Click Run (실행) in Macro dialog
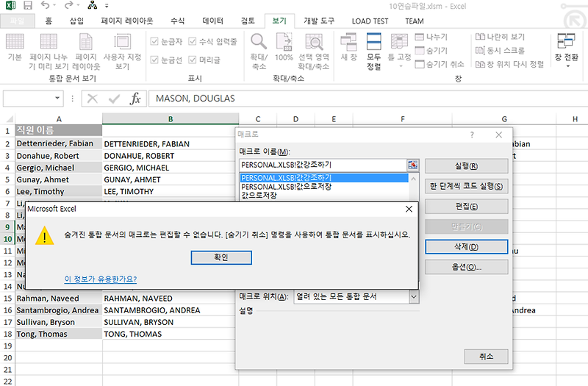Image resolution: width=588 pixels, height=386 pixels. tap(467, 166)
